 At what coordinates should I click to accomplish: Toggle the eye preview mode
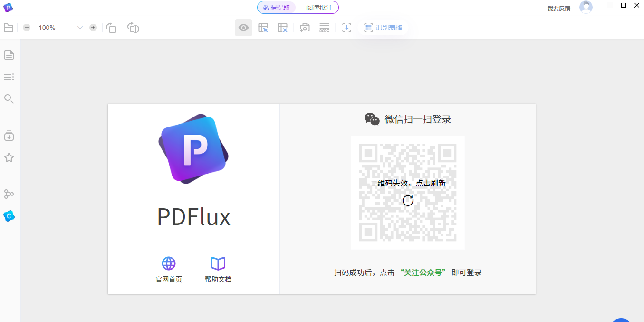pos(243,28)
